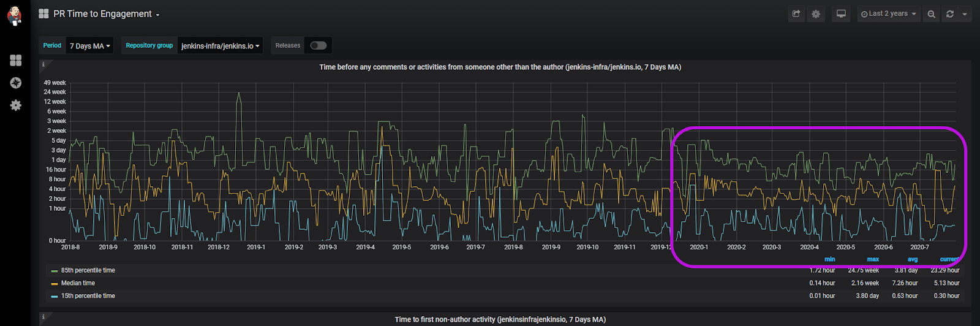Click the 5.13 hour current value
980x326 pixels.
coord(946,283)
